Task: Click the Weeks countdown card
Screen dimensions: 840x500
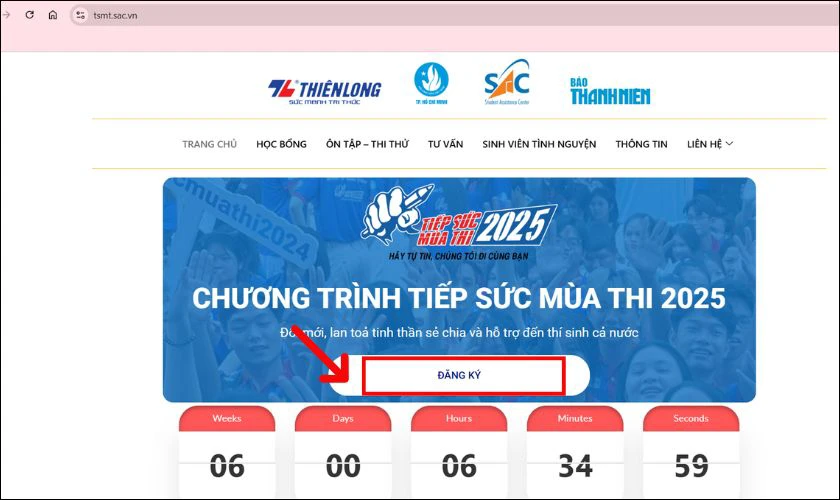Action: point(227,451)
